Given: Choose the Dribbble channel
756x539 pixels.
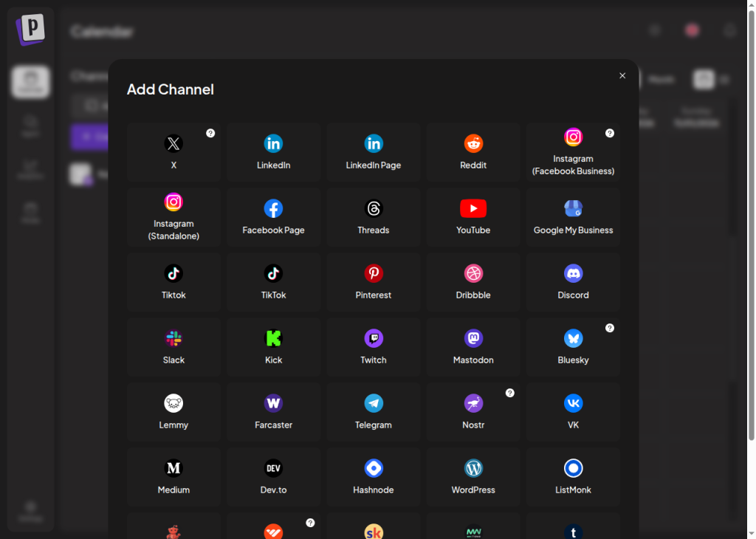Looking at the screenshot, I should coord(473,282).
